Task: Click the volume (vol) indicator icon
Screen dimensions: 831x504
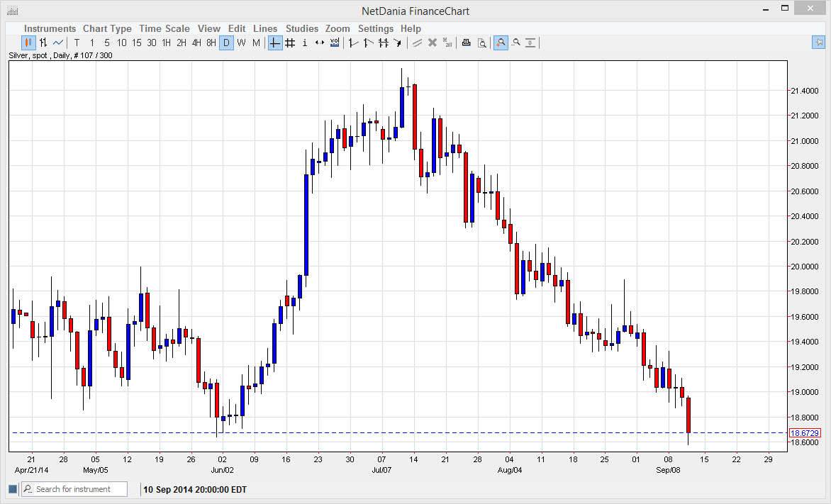Action: point(335,43)
